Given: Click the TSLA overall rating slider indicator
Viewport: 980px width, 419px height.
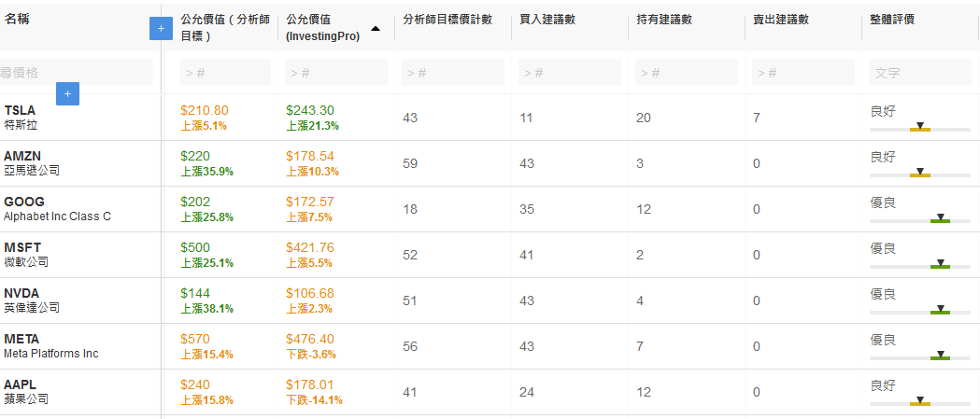Looking at the screenshot, I should coord(919,126).
